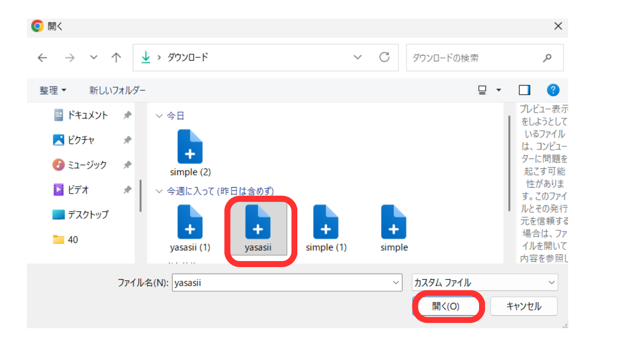This screenshot has width=644, height=337.
Task: Open the ミュージック folder in the sidebar
Action: [x=84, y=164]
